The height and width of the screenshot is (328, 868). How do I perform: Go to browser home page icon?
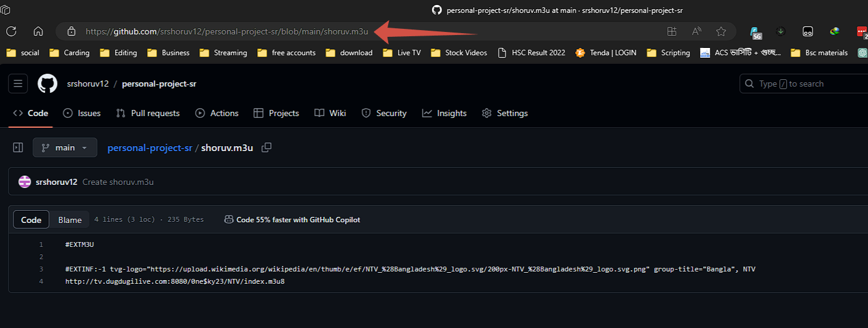pos(38,31)
